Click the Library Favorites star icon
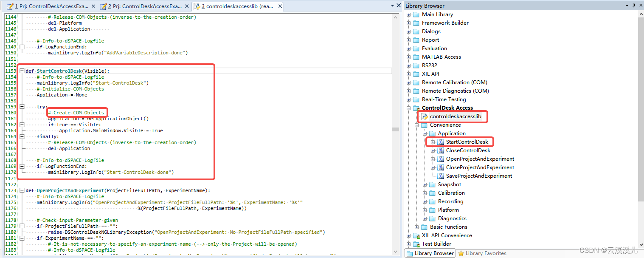Viewport: 644px width, 258px height. tap(461, 253)
